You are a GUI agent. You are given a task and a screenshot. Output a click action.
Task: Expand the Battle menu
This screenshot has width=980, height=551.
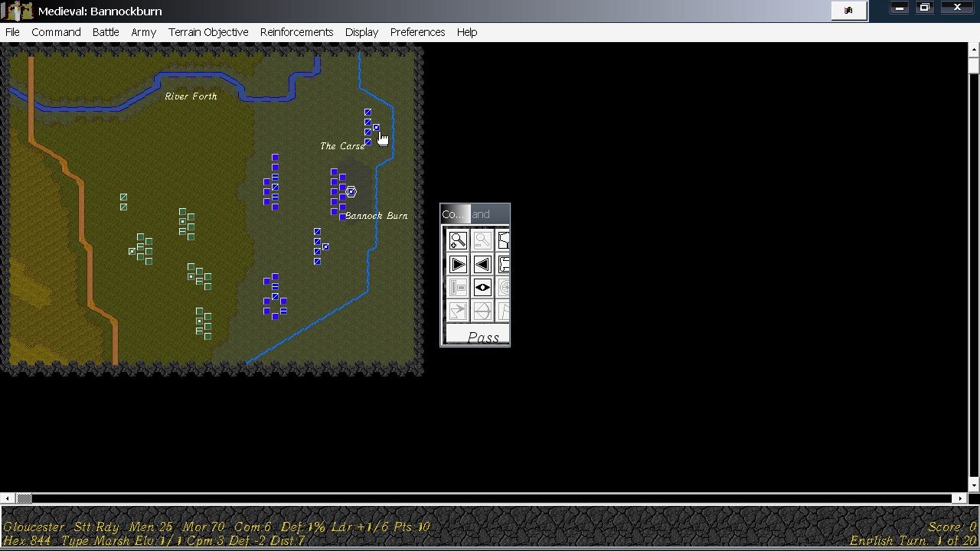point(106,32)
